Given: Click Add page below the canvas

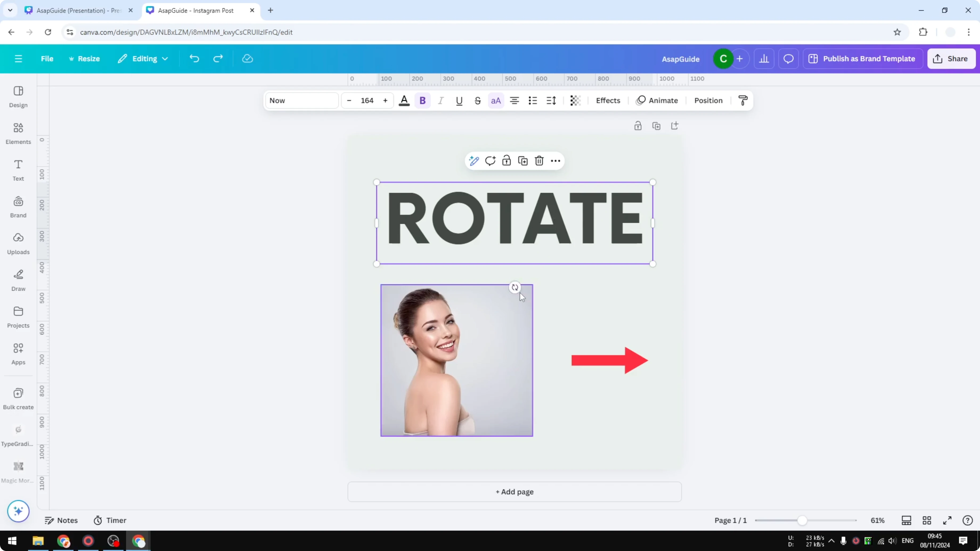Looking at the screenshot, I should tap(514, 492).
